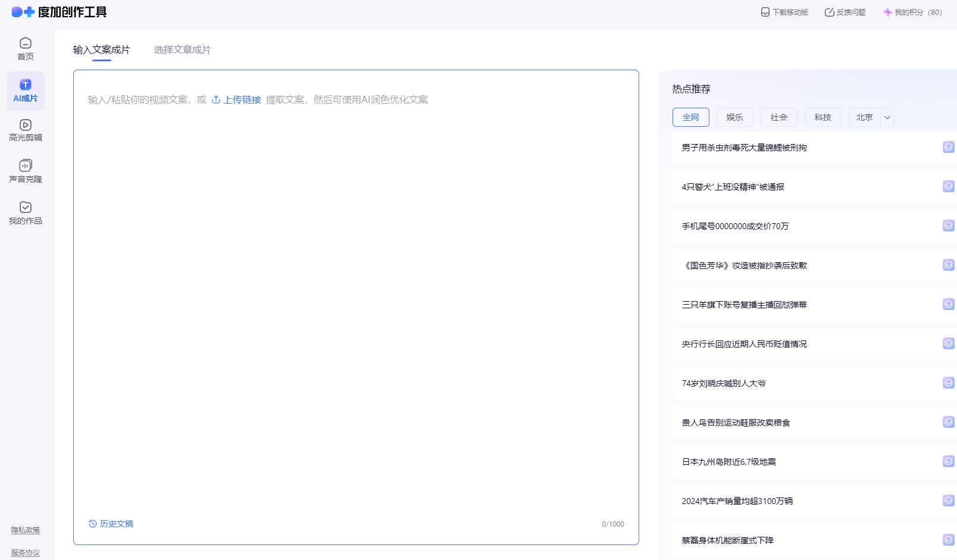957x560 pixels.
Task: Click the 0/1000 character counter
Action: point(613,524)
